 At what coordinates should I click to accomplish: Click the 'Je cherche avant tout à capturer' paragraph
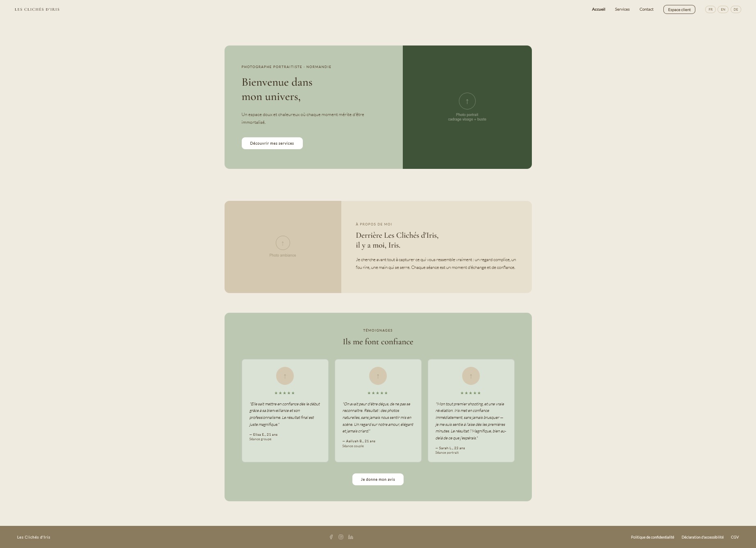[436, 264]
